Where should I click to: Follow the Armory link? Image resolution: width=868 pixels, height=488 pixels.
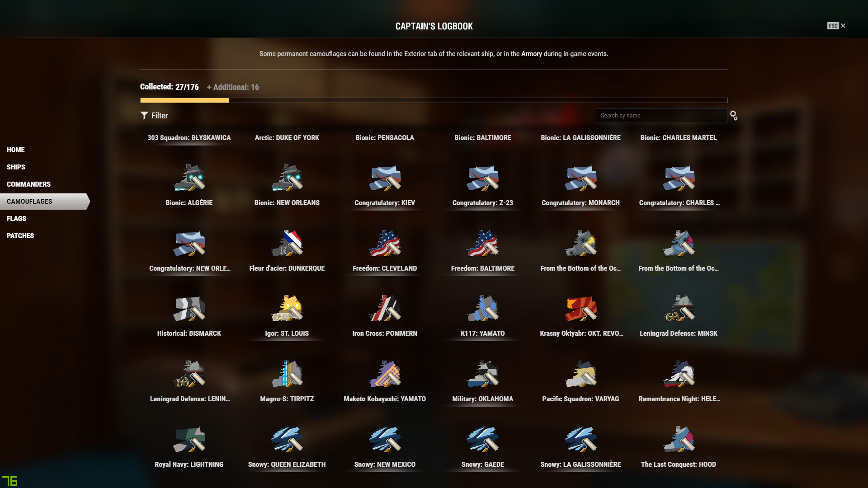[x=531, y=54]
